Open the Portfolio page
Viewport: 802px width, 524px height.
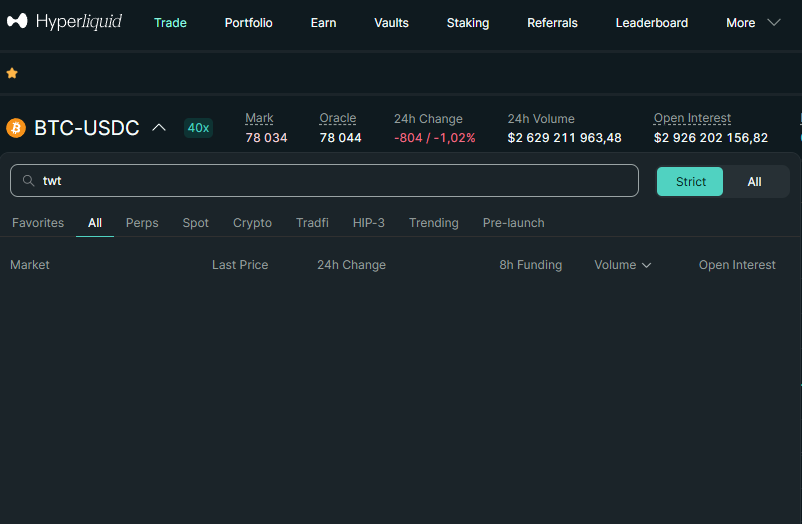click(249, 23)
